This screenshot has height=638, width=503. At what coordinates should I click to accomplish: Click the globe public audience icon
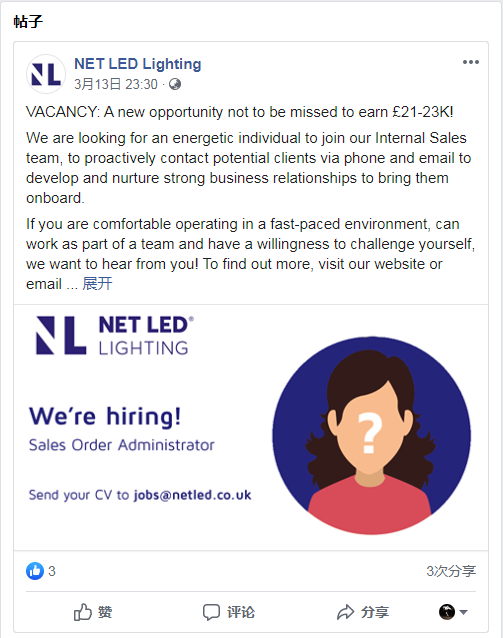175,84
